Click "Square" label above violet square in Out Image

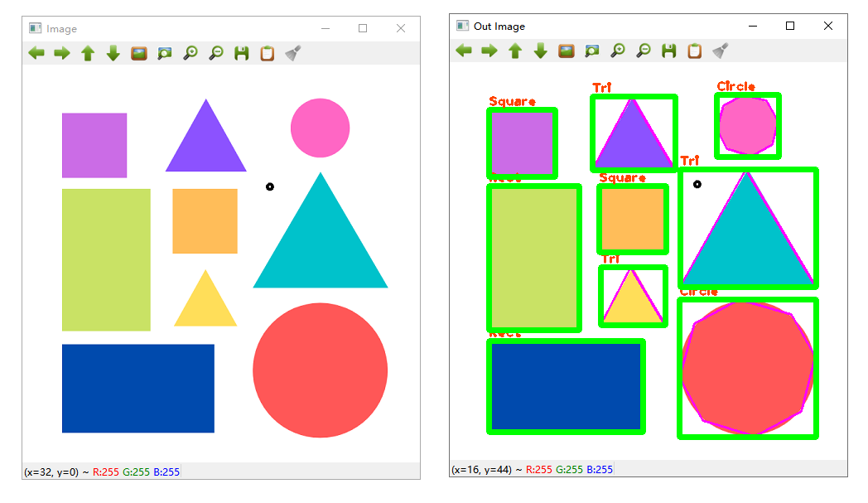click(x=512, y=101)
